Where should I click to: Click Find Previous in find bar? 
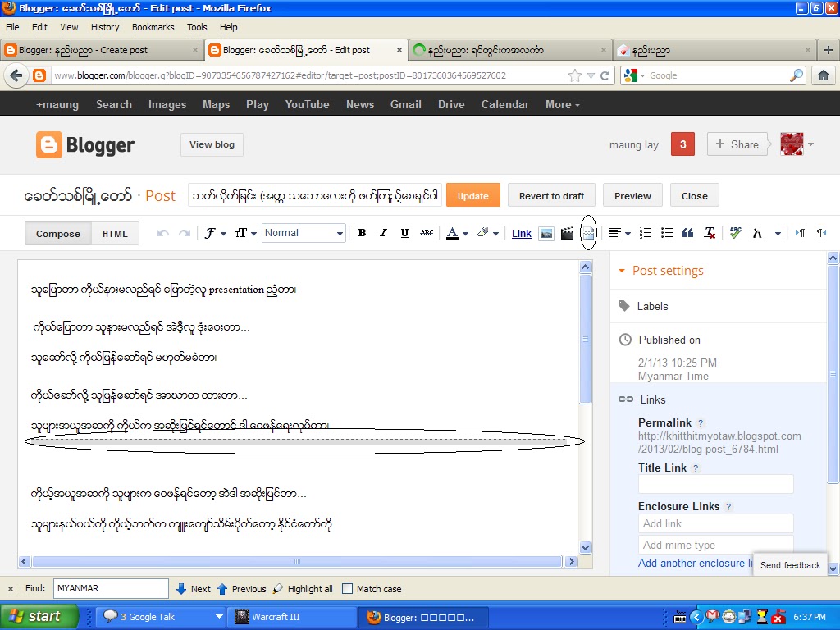pyautogui.click(x=242, y=589)
